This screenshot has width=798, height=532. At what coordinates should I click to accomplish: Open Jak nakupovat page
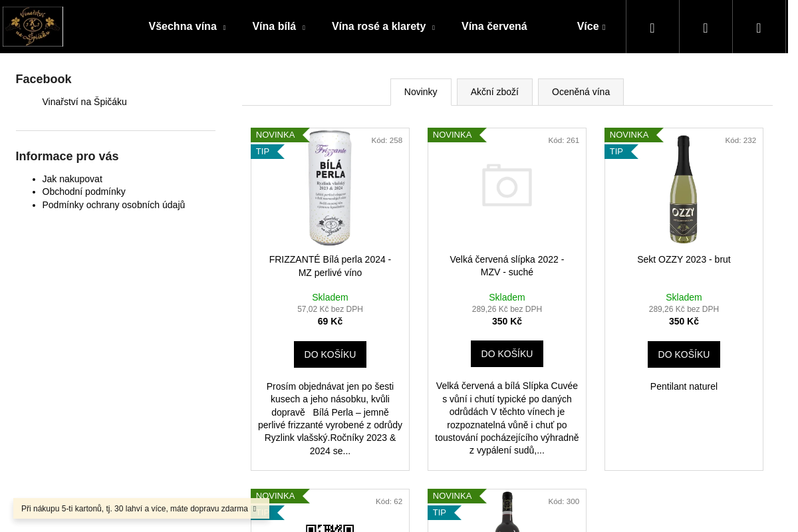tap(72, 179)
